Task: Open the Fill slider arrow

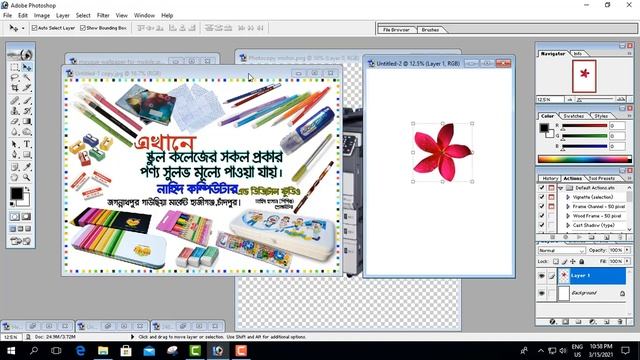Action: click(x=627, y=261)
